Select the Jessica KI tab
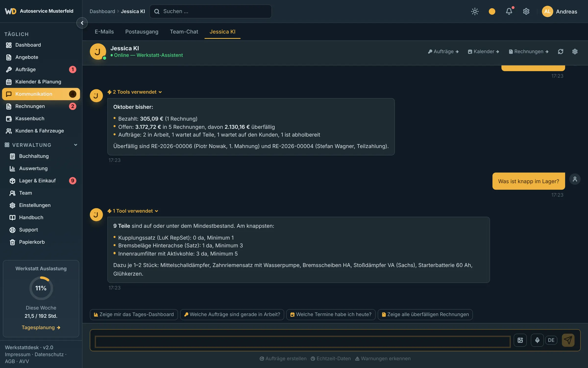 222,32
